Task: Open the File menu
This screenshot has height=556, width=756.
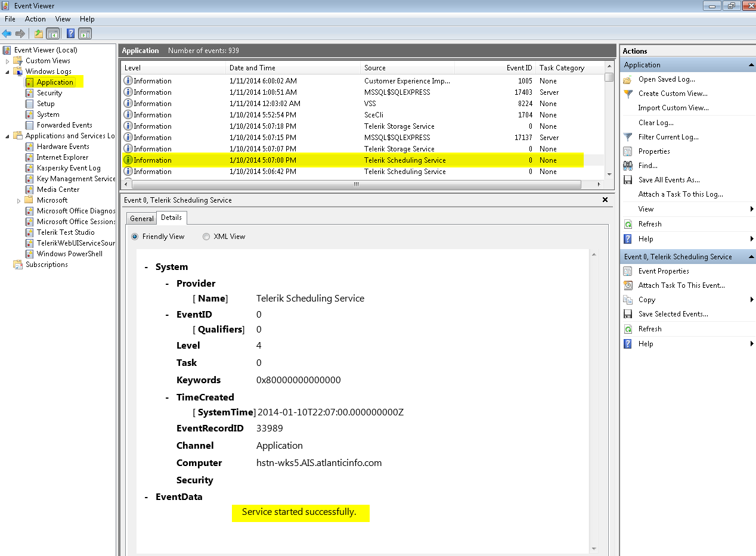Action: click(x=10, y=19)
